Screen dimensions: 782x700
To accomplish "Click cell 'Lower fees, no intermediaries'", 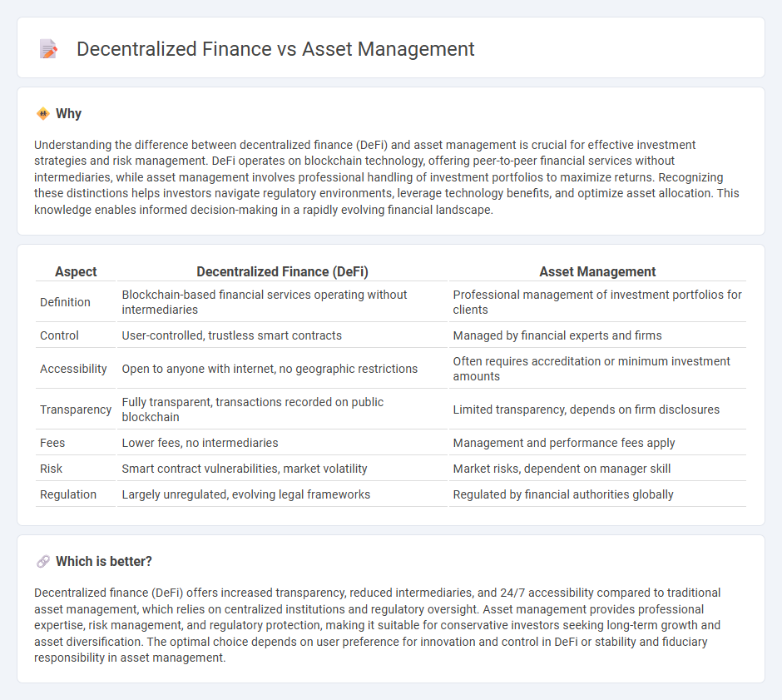I will 282,443.
